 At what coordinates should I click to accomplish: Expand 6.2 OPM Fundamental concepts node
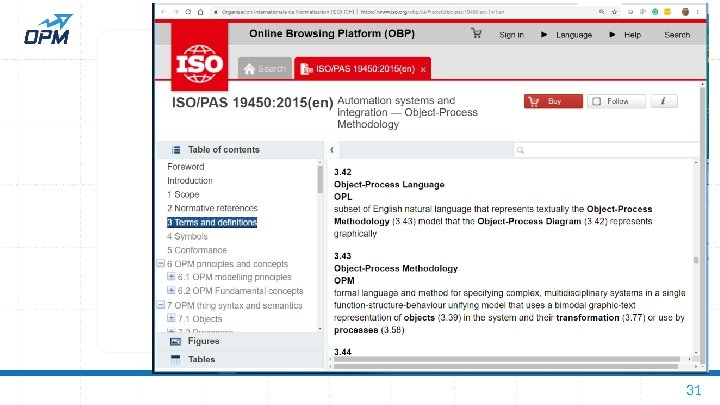tap(171, 290)
